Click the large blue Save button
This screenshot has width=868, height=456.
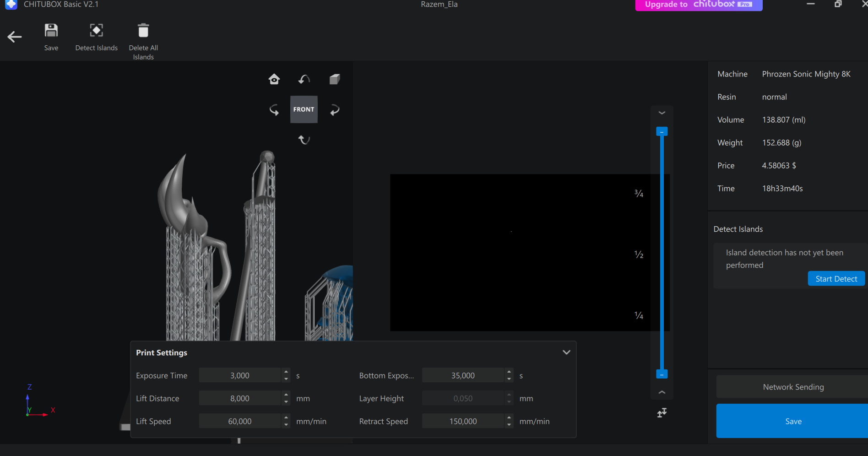tap(793, 421)
